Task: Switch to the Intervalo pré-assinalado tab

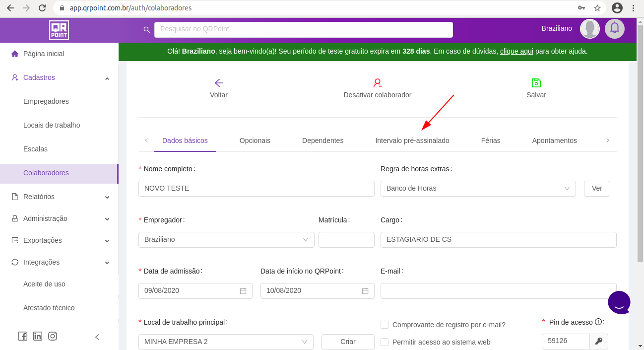Action: [x=412, y=140]
